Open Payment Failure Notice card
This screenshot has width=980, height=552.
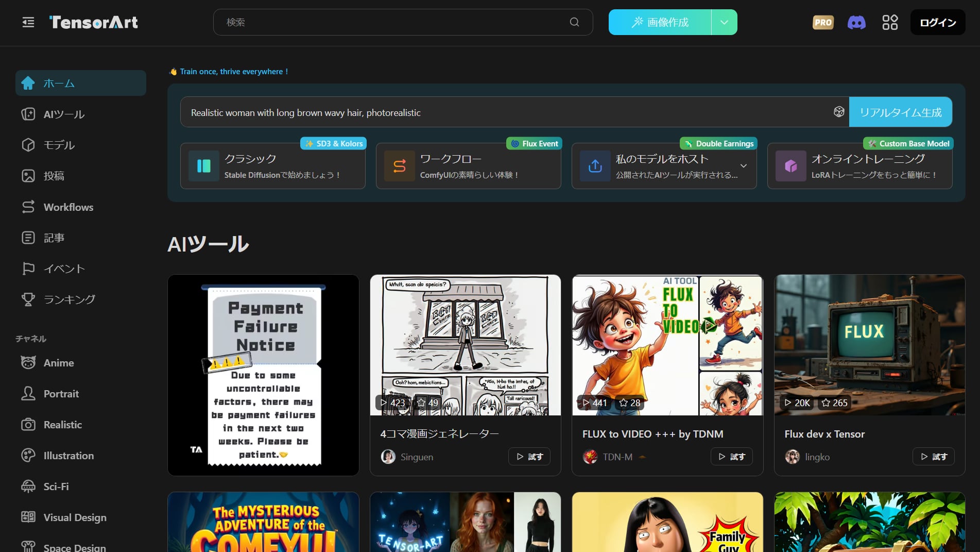[263, 375]
